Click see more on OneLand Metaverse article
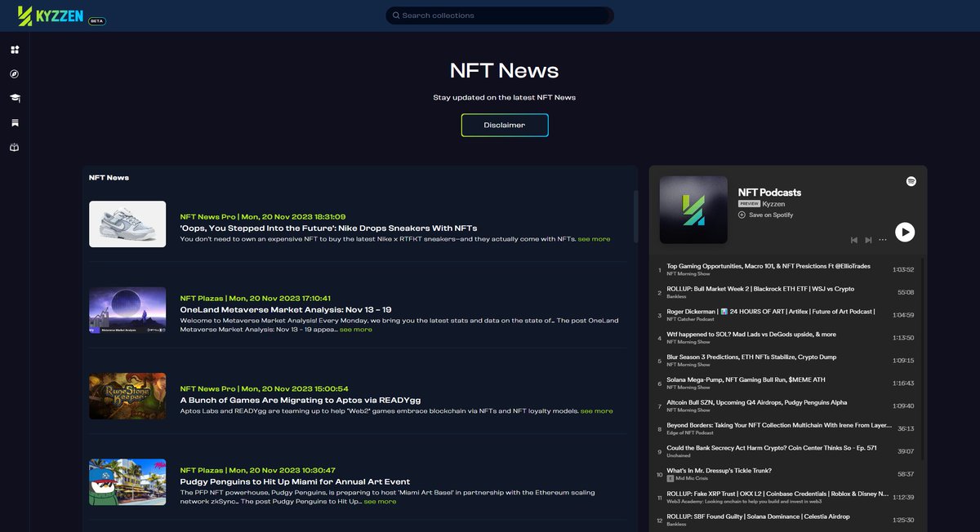980x532 pixels. [356, 330]
